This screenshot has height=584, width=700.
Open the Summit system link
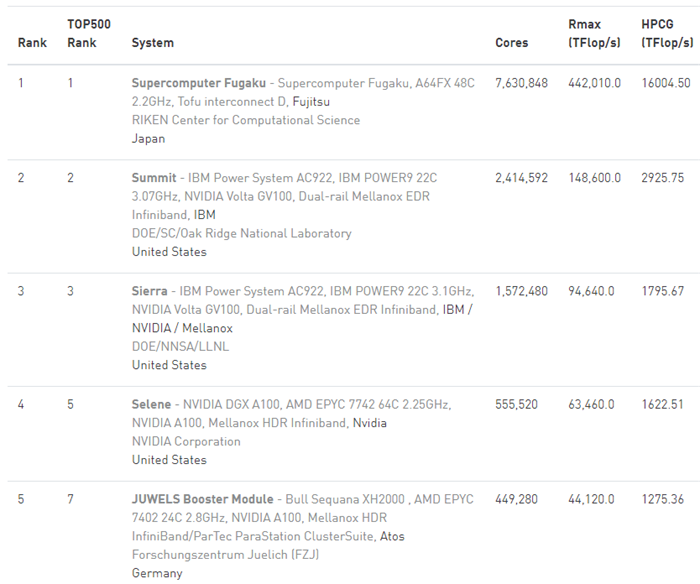point(154,178)
